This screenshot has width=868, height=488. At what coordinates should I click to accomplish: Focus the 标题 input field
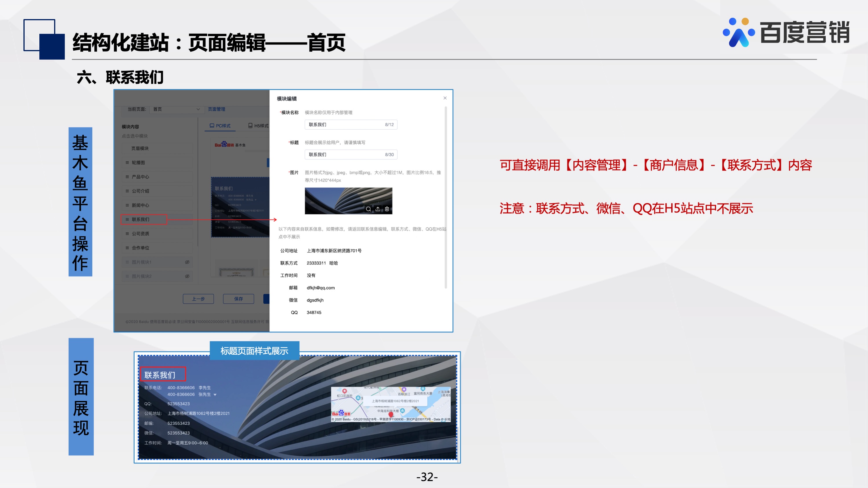(351, 154)
